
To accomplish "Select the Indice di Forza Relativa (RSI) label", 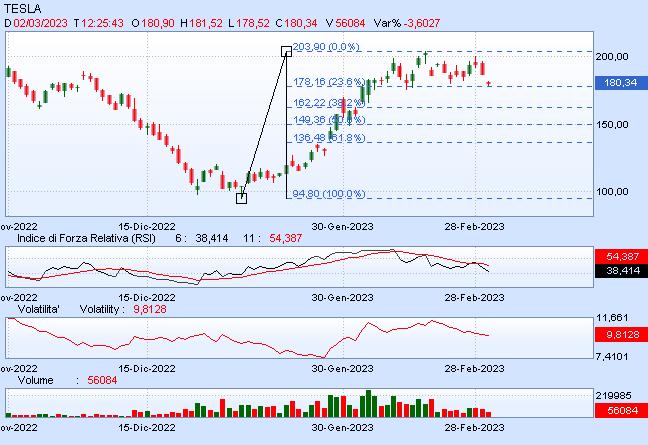I will [x=86, y=238].
